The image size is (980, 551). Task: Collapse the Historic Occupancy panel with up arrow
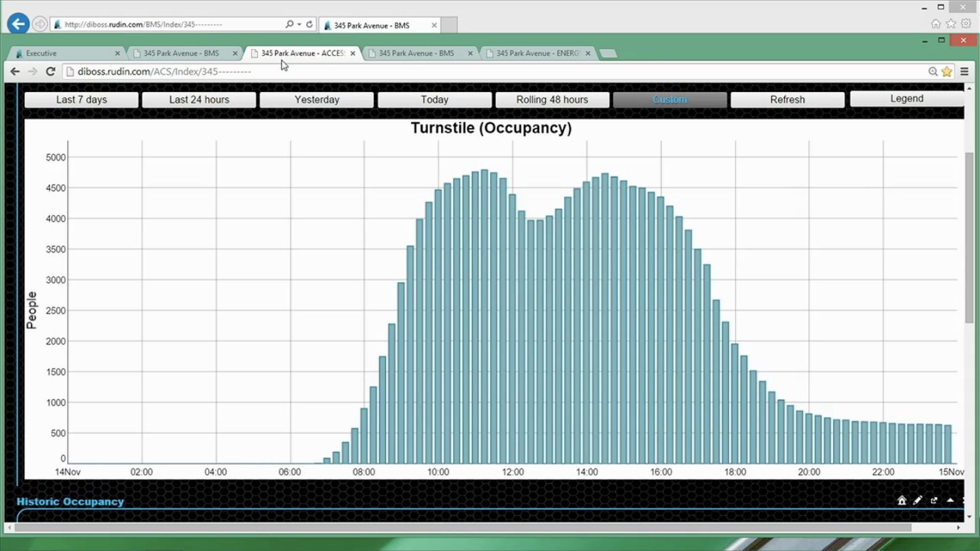coord(950,501)
